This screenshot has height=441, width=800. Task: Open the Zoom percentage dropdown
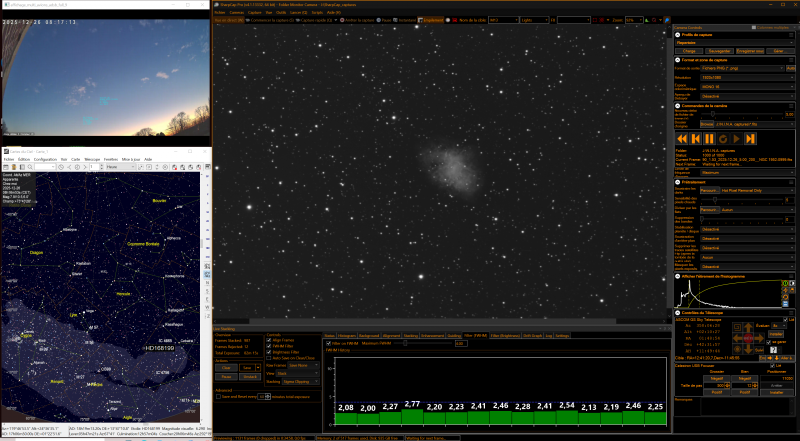(x=634, y=20)
